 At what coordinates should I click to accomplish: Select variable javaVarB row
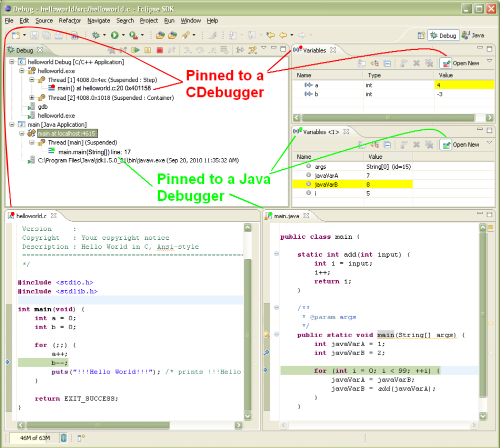[x=352, y=184]
